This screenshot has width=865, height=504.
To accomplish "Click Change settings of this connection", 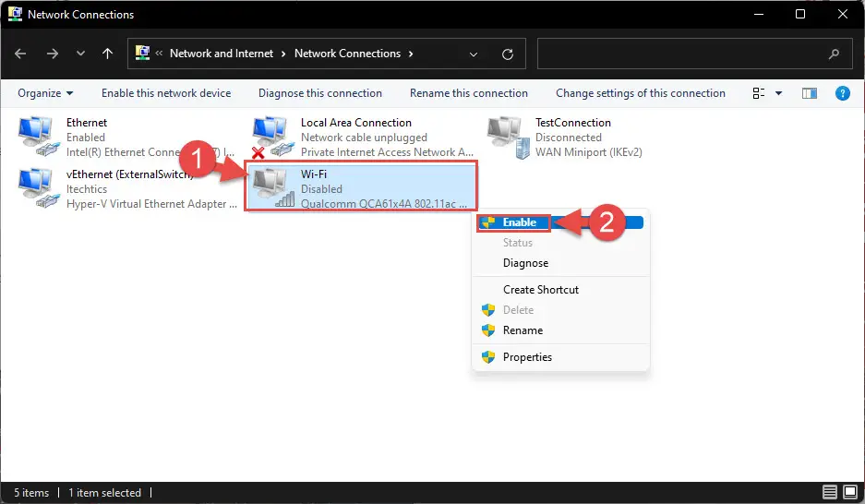I will tap(641, 93).
